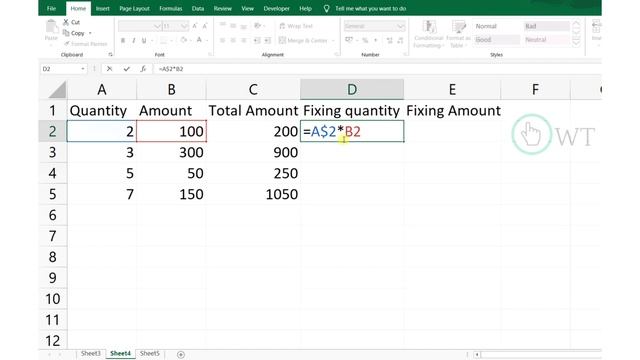Toggle Underline formatting

click(144, 40)
